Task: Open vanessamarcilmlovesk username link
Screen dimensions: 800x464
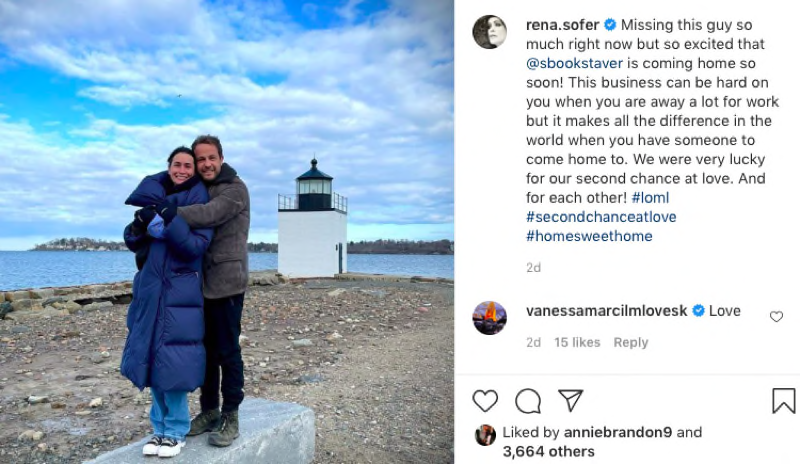Action: point(606,311)
